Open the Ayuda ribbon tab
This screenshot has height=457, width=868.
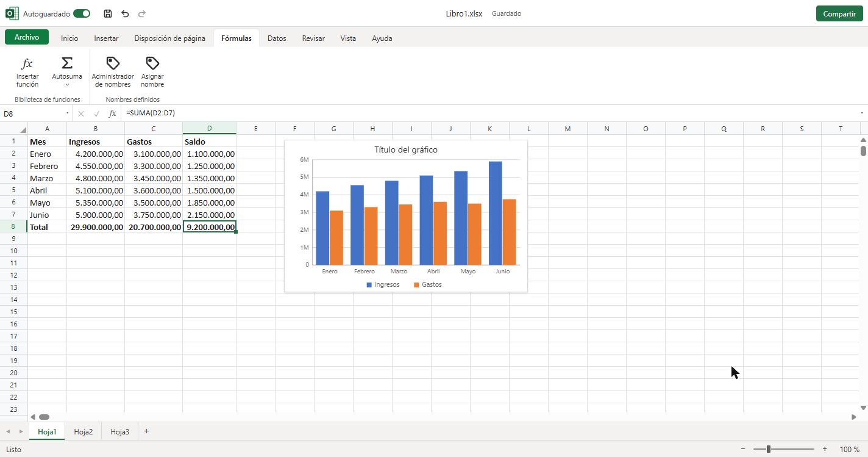pos(382,38)
